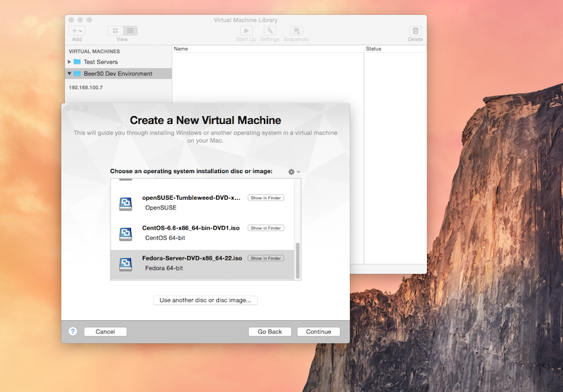Show openSUSE-Tumbleweed image in Finder

pos(266,198)
